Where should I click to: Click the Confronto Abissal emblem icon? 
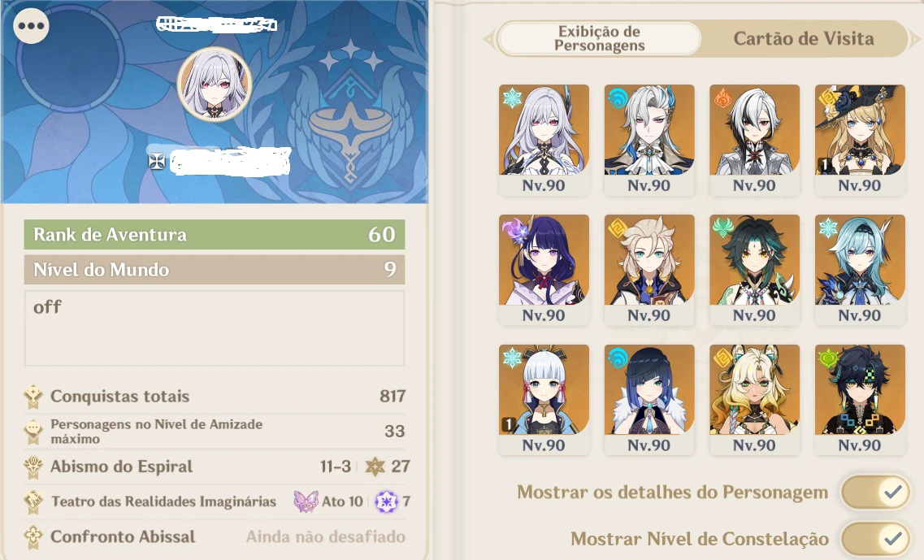tap(33, 536)
